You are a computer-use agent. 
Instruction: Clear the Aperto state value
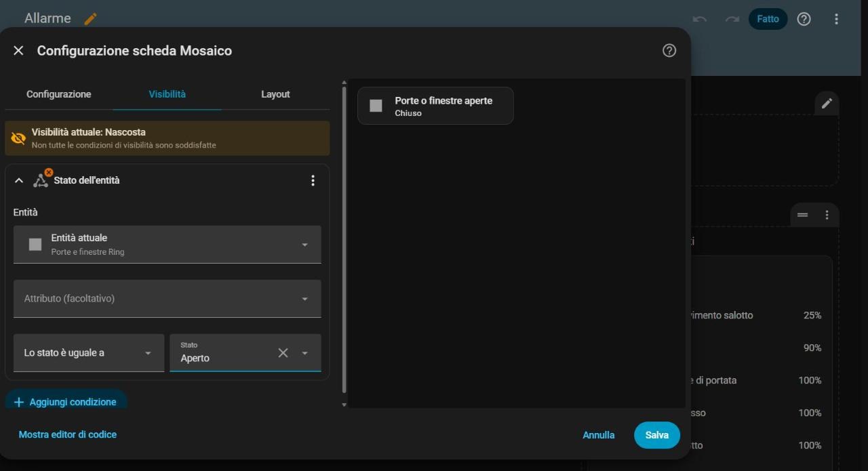tap(283, 352)
